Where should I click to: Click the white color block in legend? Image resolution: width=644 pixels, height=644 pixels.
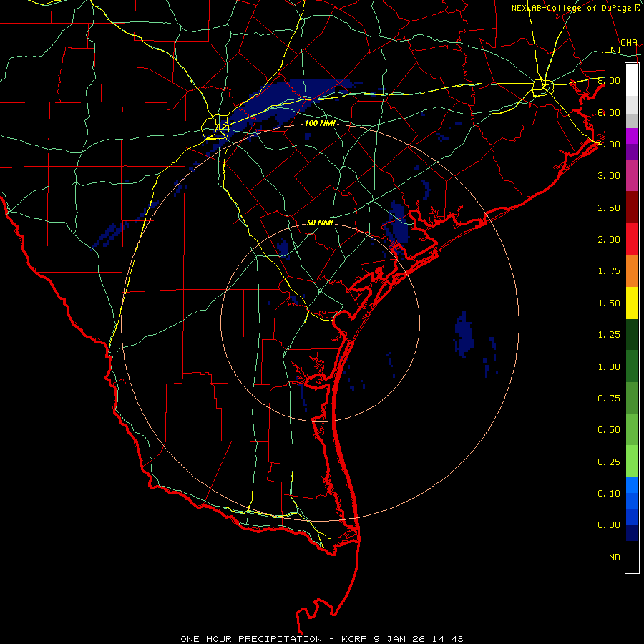click(x=632, y=80)
